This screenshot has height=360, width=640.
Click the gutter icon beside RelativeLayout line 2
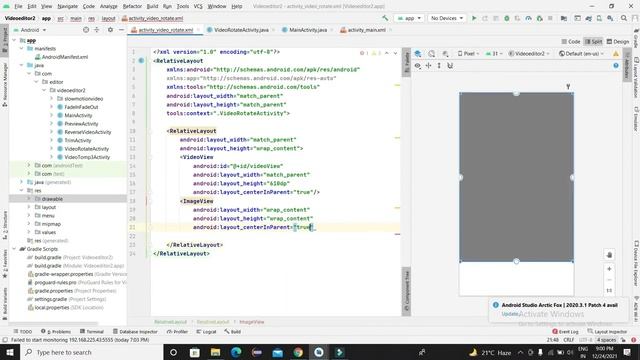click(141, 60)
